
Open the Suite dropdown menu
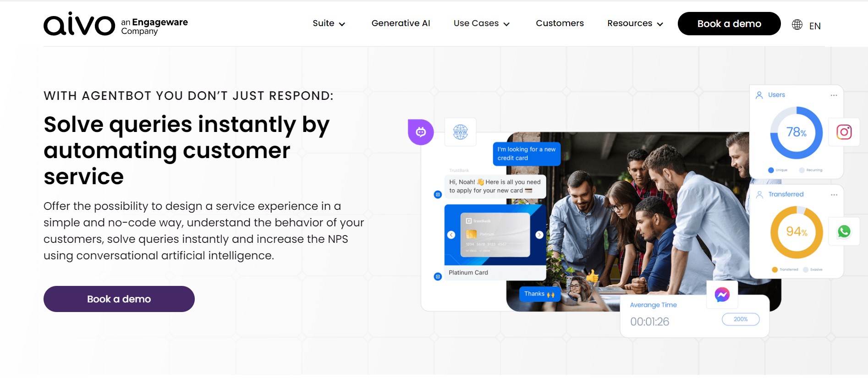[329, 23]
